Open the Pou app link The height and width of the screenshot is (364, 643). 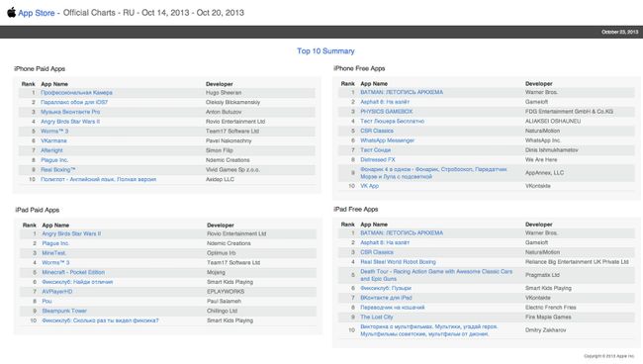[46, 302]
